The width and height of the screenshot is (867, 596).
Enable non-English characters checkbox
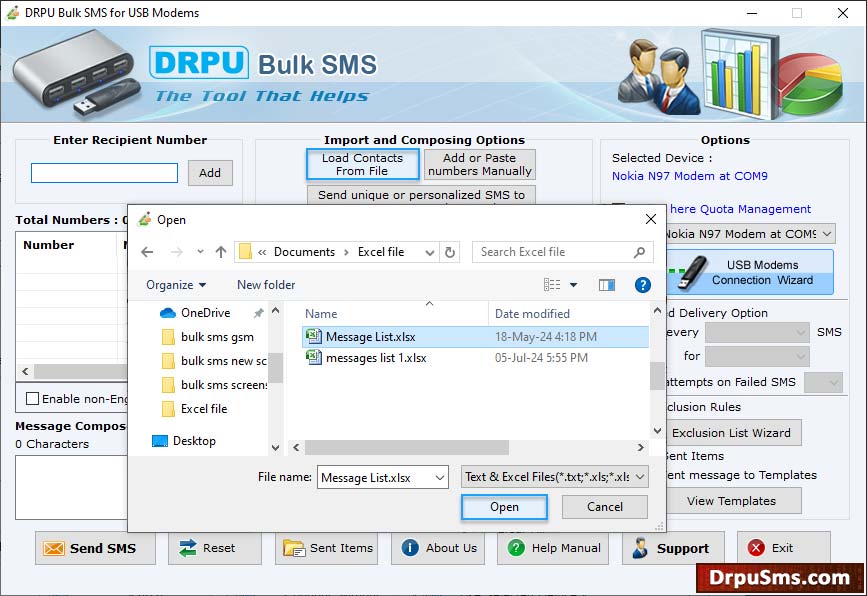[x=33, y=399]
